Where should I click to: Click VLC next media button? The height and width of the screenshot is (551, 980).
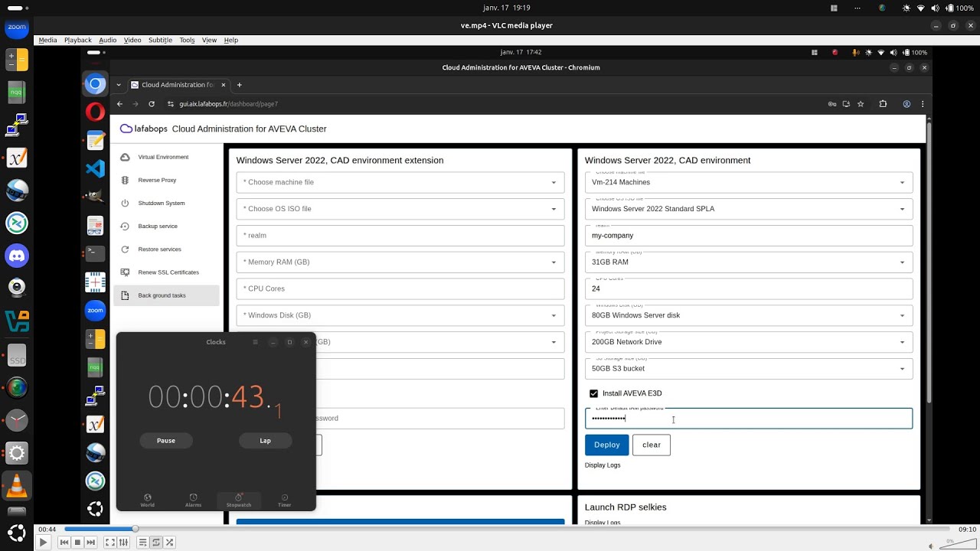[90, 543]
